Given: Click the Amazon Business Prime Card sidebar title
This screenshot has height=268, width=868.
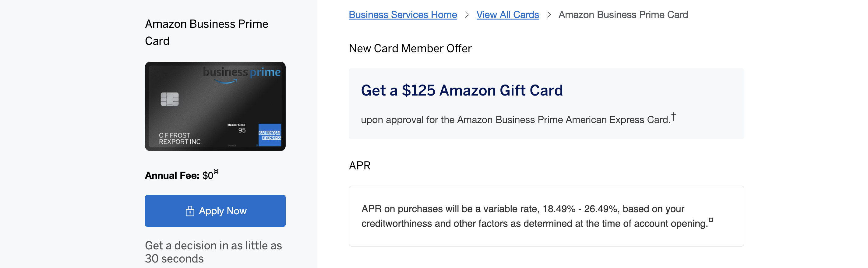Looking at the screenshot, I should [206, 32].
